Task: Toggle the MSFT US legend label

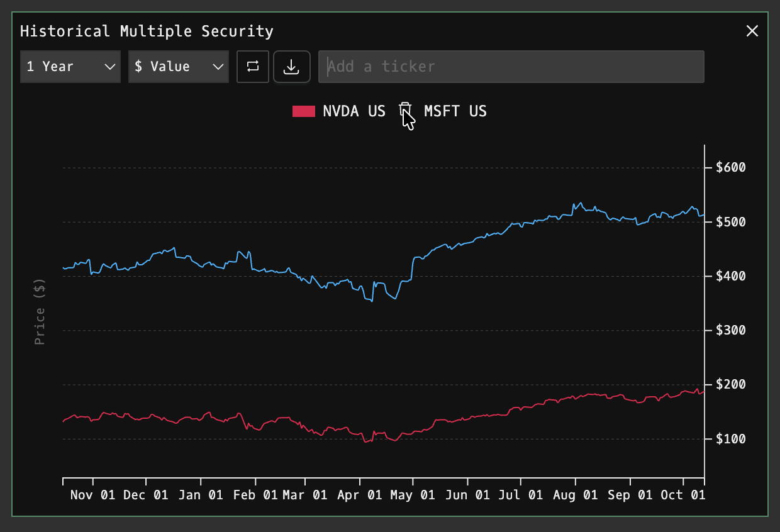Action: pos(455,111)
